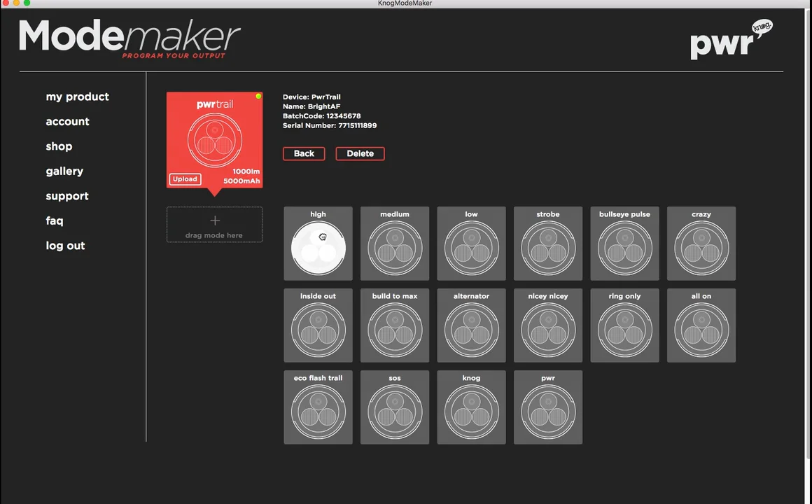
Task: Click the Upload button on device card
Action: pos(185,178)
